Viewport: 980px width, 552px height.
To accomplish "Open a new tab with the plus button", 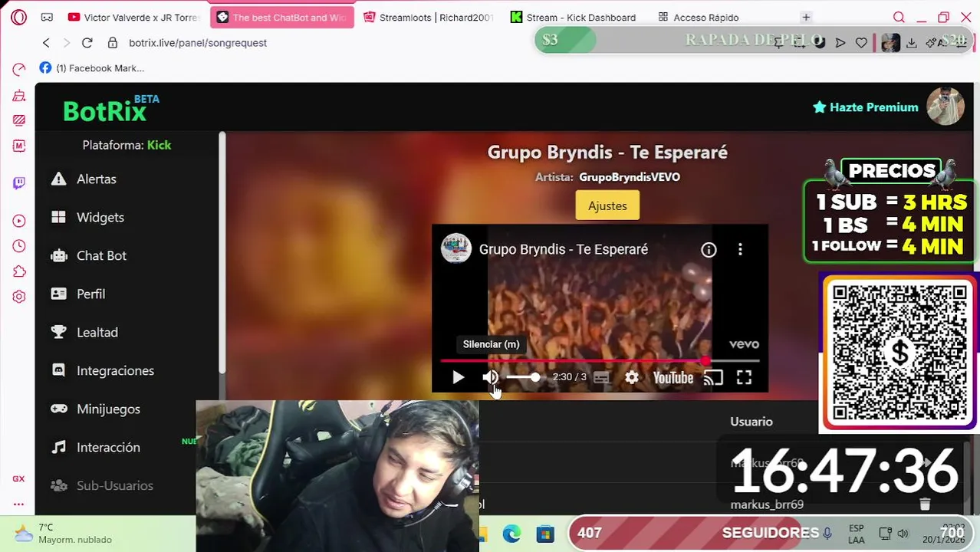I will [806, 17].
